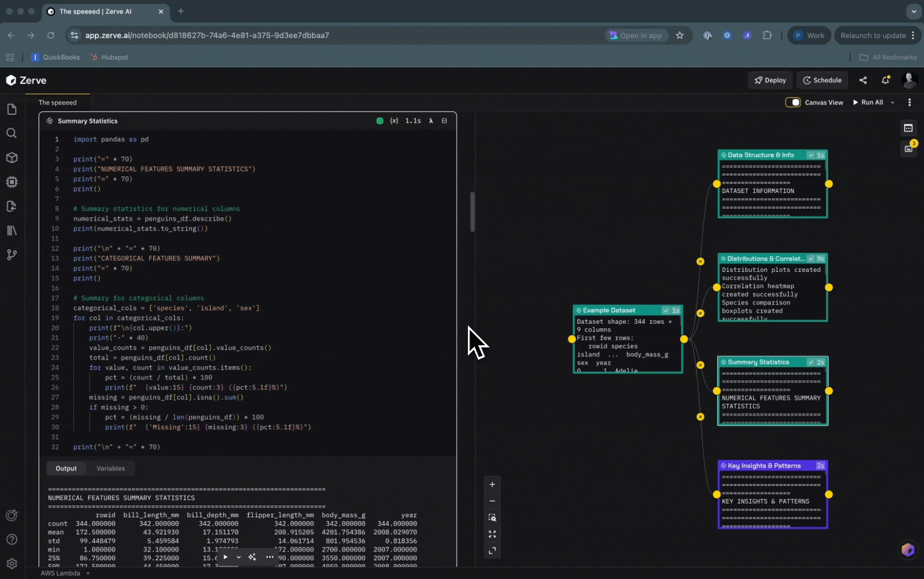Click the share icon in header
Viewport: 924px width, 579px height.
[x=863, y=80]
